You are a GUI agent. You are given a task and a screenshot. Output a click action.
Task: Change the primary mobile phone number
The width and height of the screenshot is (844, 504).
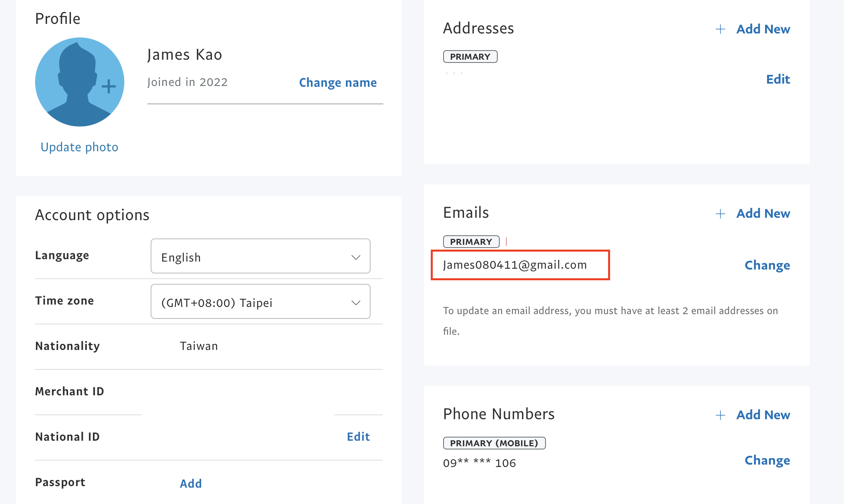pyautogui.click(x=767, y=460)
